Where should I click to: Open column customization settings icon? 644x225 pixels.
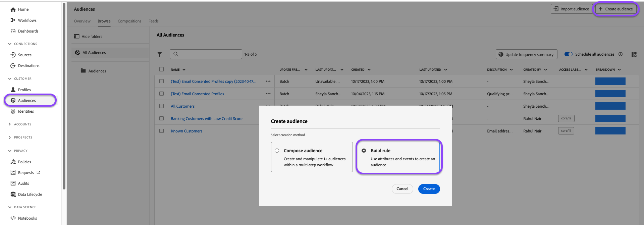click(634, 54)
